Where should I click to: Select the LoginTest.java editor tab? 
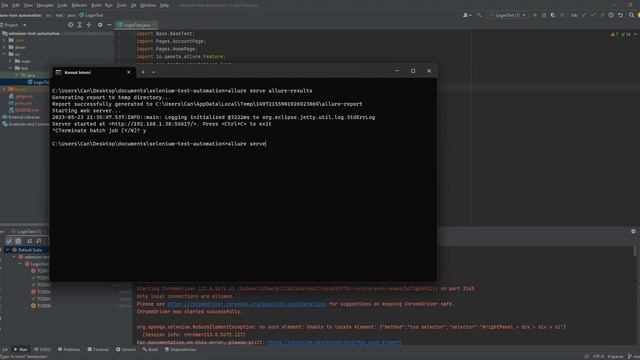137,25
